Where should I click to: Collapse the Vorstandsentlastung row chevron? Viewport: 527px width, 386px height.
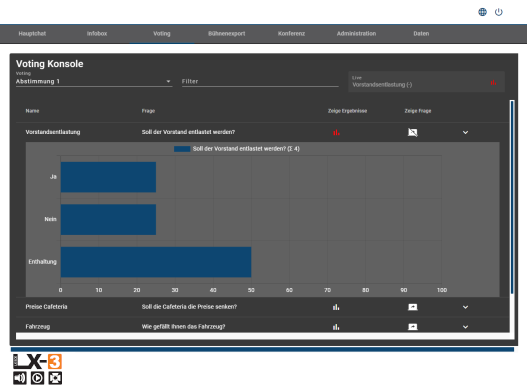465,132
